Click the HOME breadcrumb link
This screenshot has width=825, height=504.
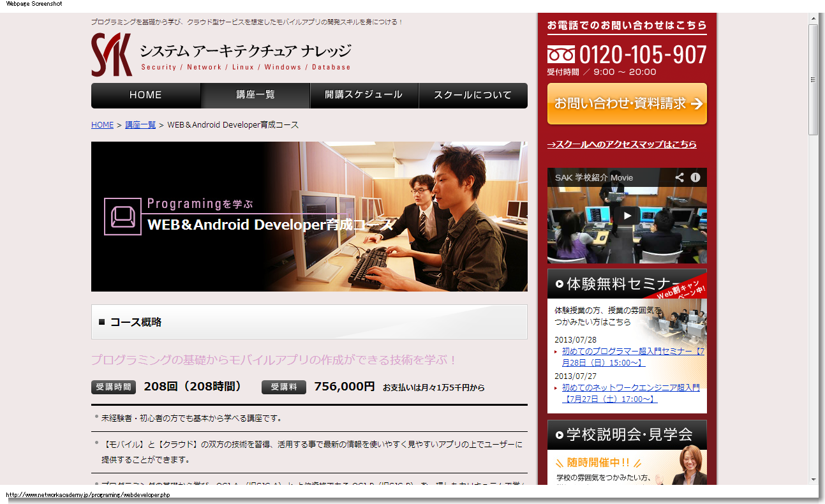102,125
